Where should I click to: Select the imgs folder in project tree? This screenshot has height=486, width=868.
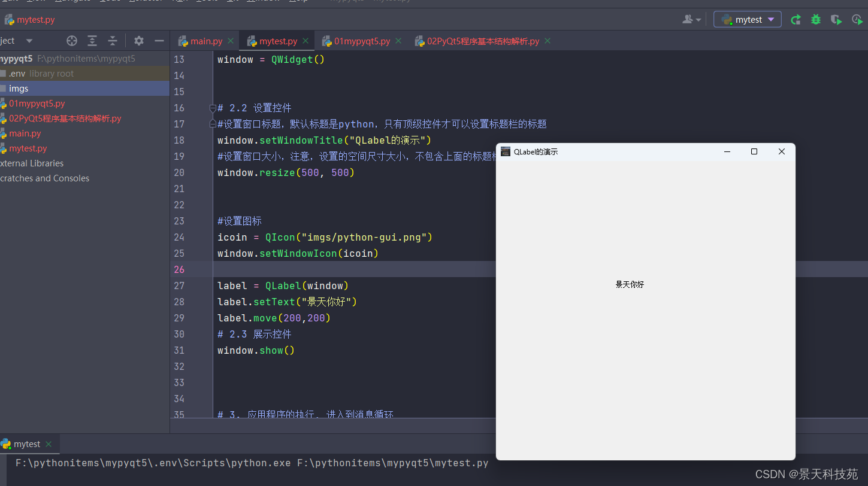(84, 89)
